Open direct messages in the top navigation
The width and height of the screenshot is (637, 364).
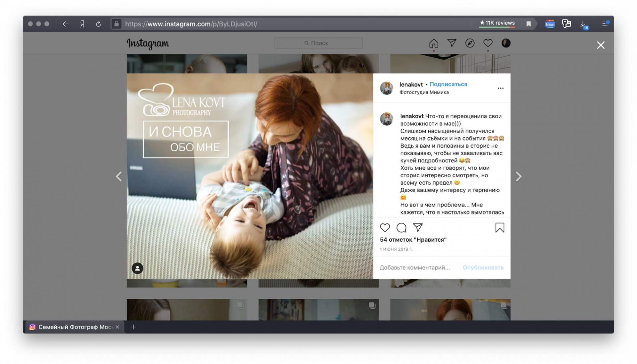[452, 43]
